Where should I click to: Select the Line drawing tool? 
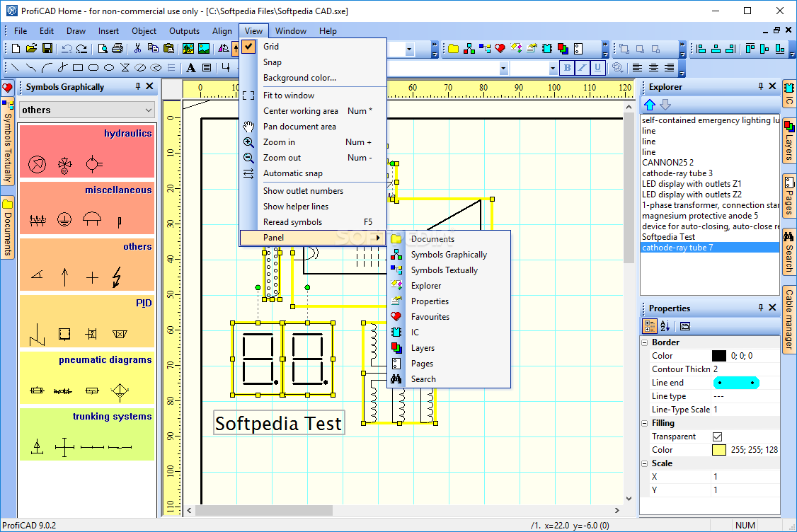coord(15,68)
